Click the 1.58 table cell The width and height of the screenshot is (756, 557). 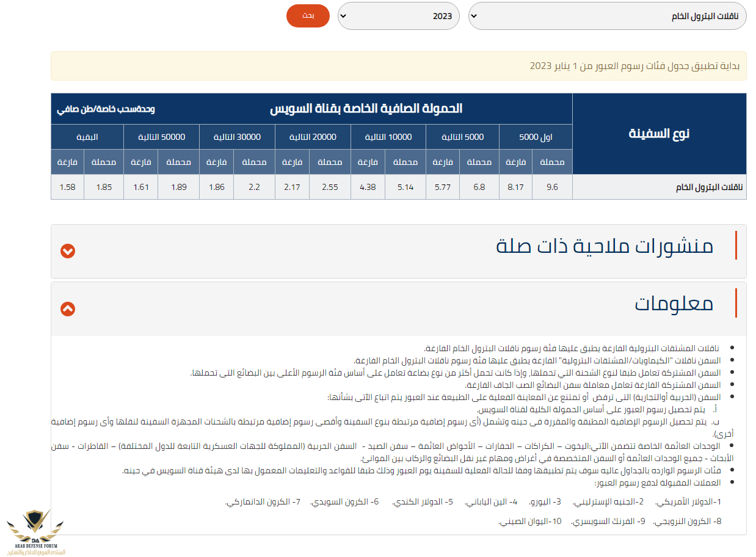(67, 187)
